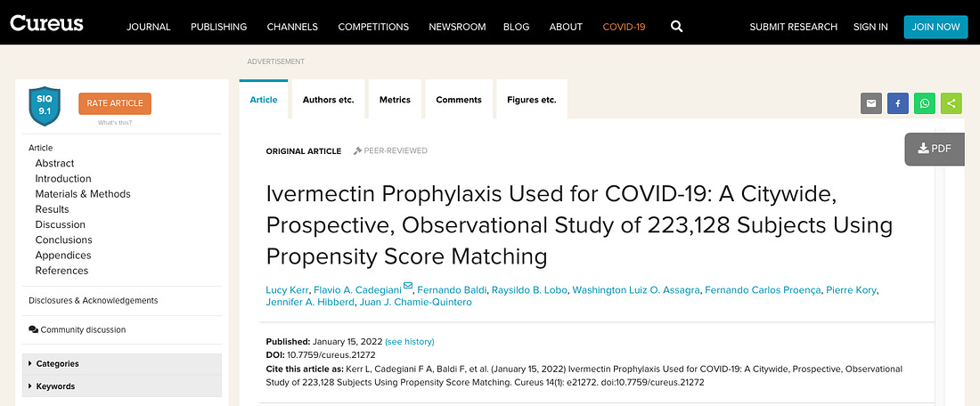Open the JOURNAL menu
Screen dimensions: 980x406
coord(149,27)
